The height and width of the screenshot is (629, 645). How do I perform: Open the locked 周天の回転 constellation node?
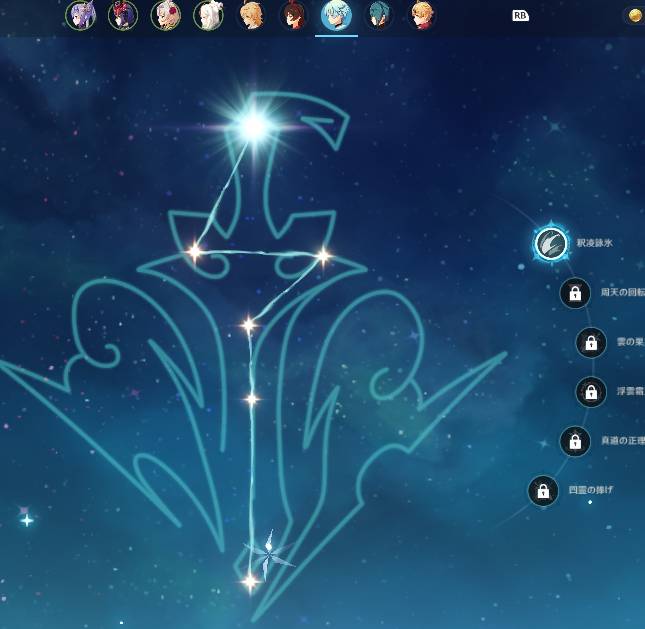click(575, 293)
